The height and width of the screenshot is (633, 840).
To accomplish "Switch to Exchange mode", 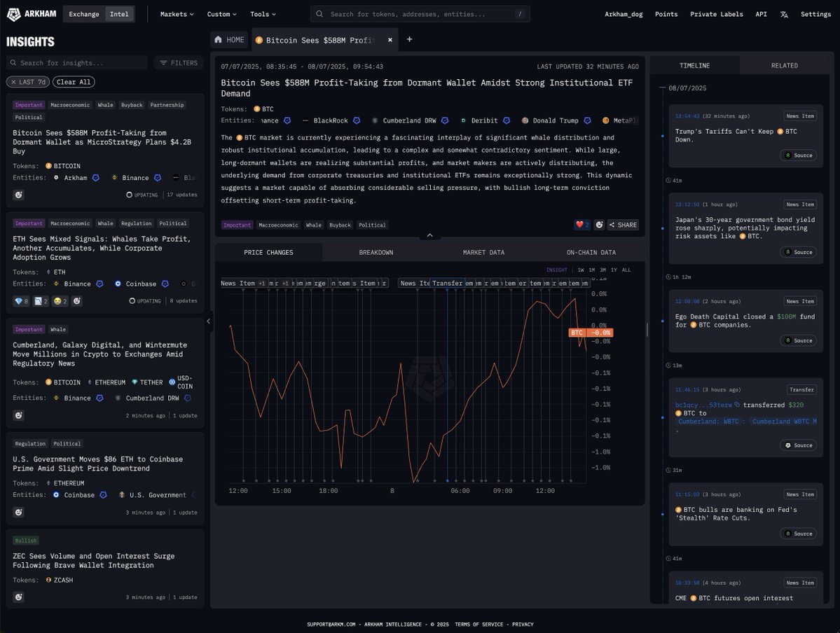I will 83,14.
